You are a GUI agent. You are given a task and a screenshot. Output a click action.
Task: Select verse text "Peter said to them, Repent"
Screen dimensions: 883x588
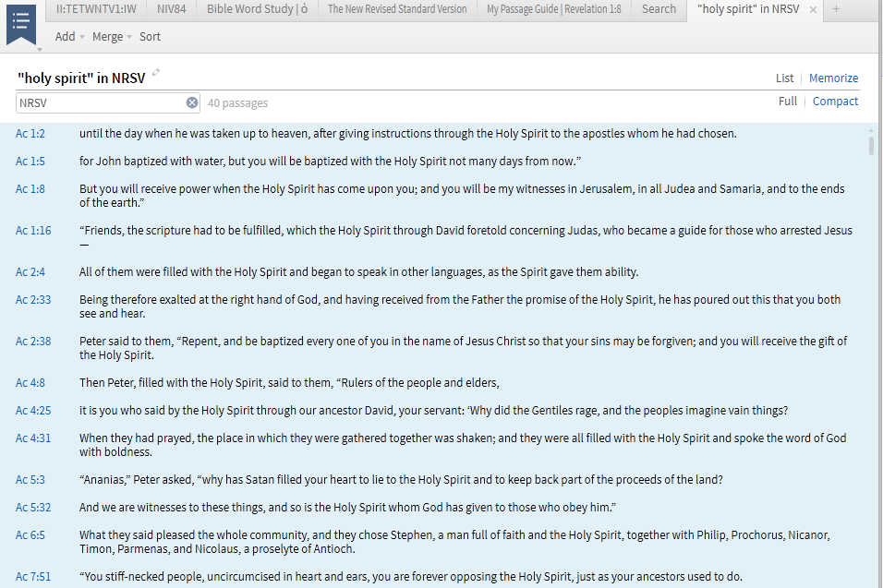tap(150, 341)
